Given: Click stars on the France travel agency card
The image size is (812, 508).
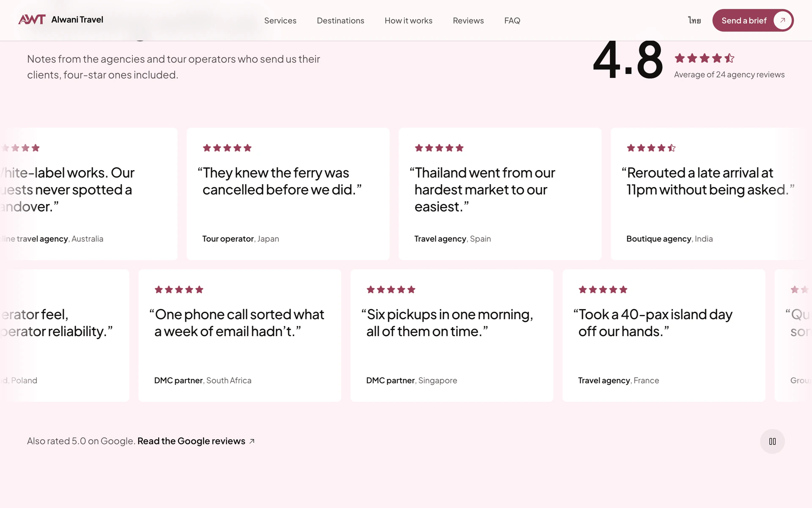Looking at the screenshot, I should (x=603, y=290).
